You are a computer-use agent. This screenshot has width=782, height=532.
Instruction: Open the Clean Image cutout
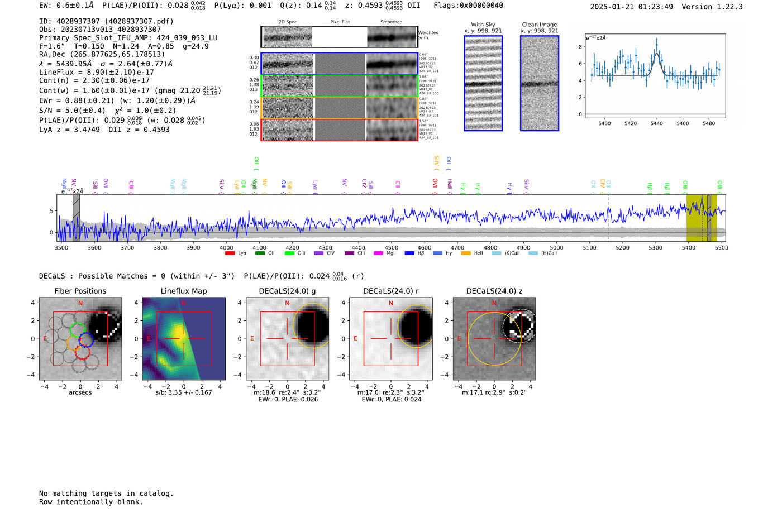(x=540, y=83)
